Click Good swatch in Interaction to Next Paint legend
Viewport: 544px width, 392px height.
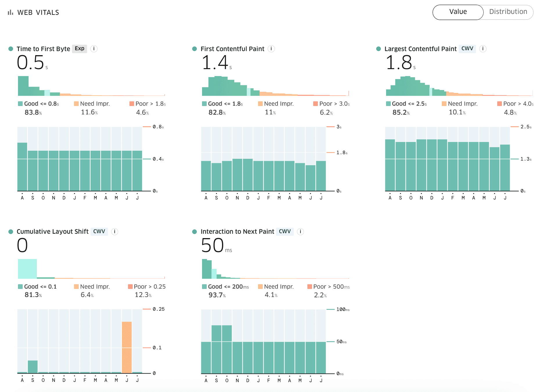pos(204,287)
